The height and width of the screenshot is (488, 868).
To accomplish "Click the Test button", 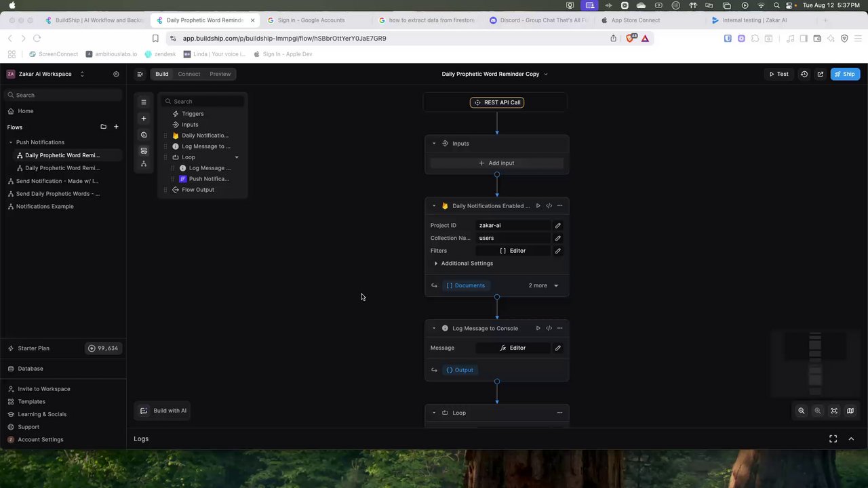I will 778,74.
